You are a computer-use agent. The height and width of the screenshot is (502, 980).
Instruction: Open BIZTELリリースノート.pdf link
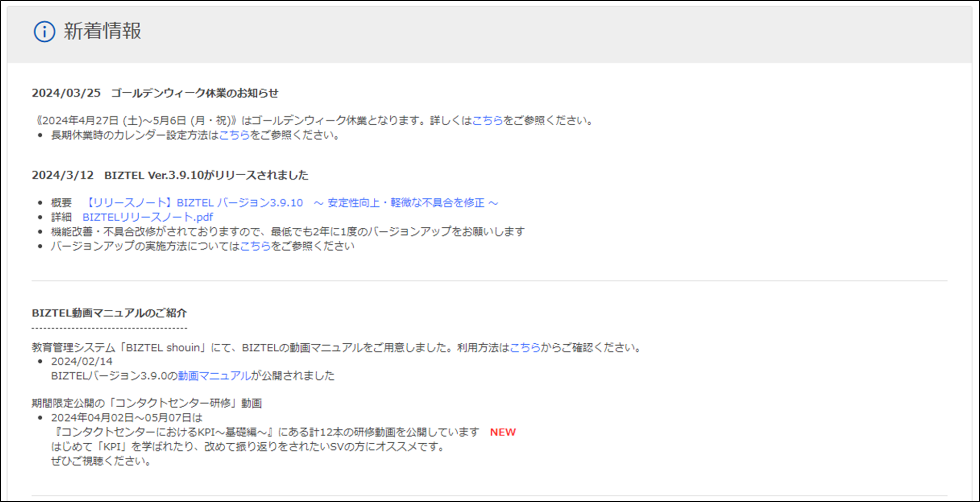pyautogui.click(x=147, y=217)
